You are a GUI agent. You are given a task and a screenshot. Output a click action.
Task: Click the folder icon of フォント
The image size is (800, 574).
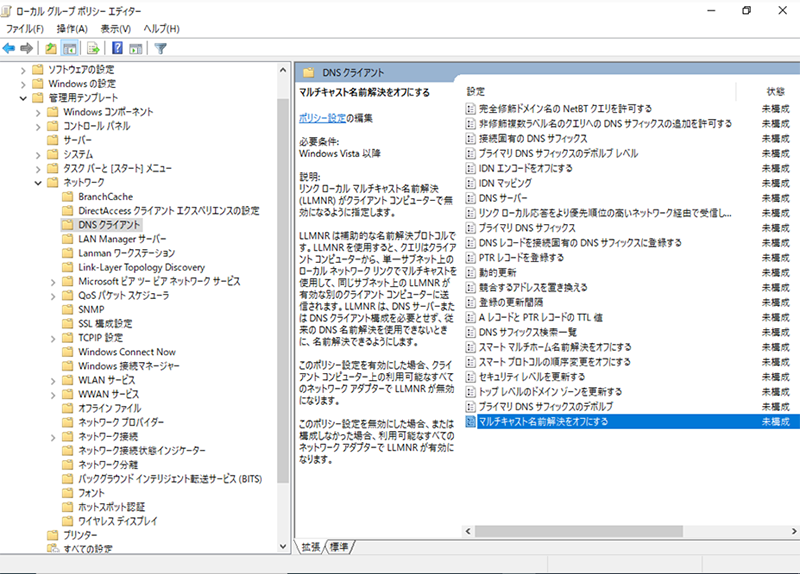pos(67,493)
